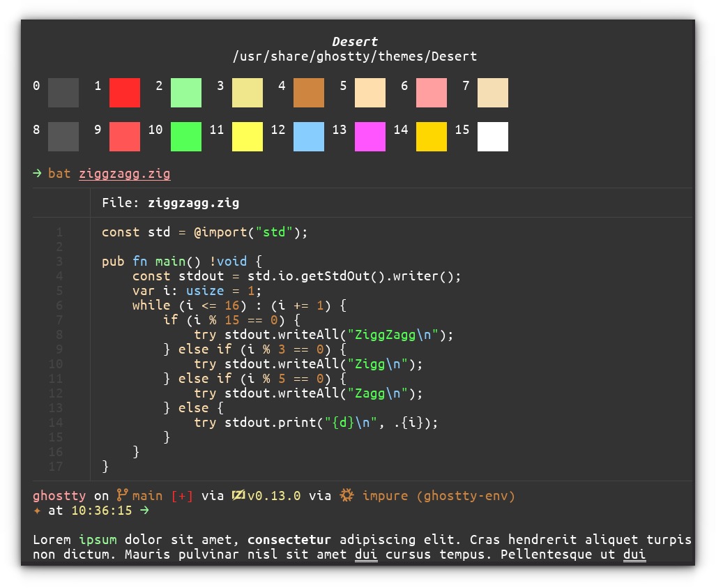Click the green arrow after 10:36:15
The width and height of the screenshot is (716, 588).
click(x=144, y=511)
